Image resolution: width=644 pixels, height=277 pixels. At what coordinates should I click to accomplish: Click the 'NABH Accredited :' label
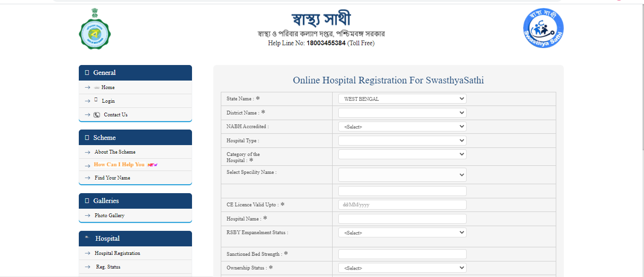pos(248,127)
